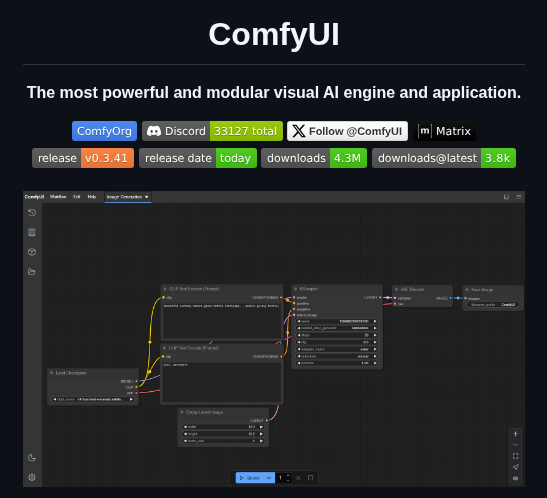Image resolution: width=547 pixels, height=498 pixels.
Task: Open control_after_generate dropdown in KSampler
Action: (x=337, y=328)
